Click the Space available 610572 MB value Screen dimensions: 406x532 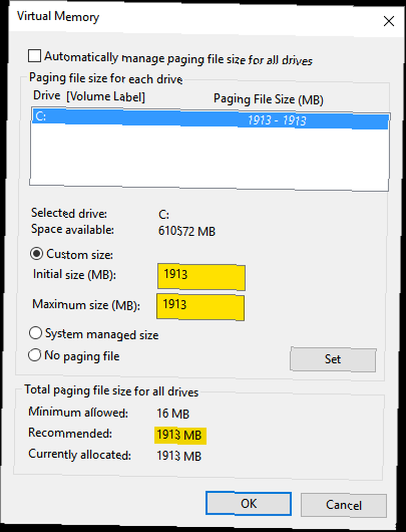coord(187,231)
